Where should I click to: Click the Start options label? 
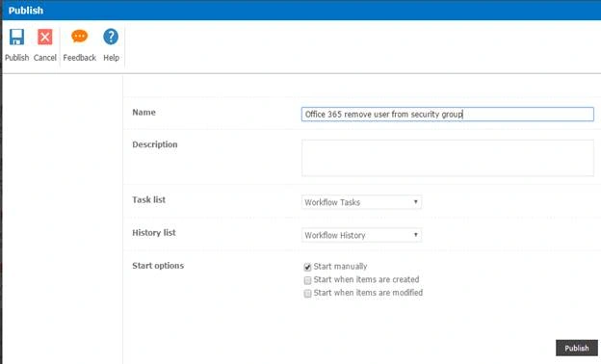[x=158, y=266]
